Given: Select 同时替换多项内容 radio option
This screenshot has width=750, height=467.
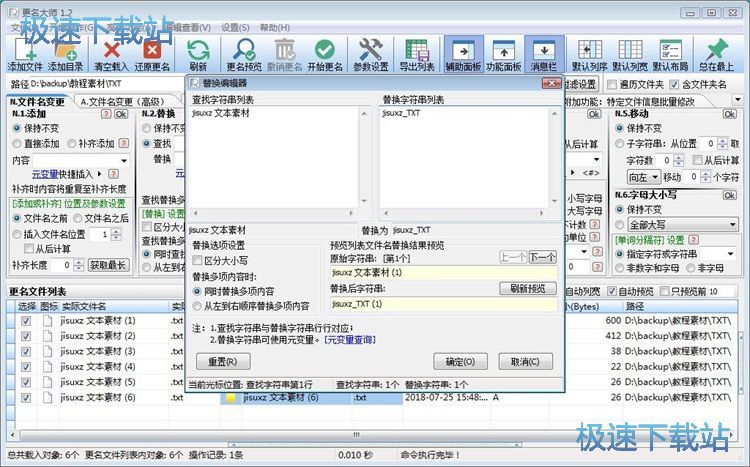Looking at the screenshot, I should point(197,291).
